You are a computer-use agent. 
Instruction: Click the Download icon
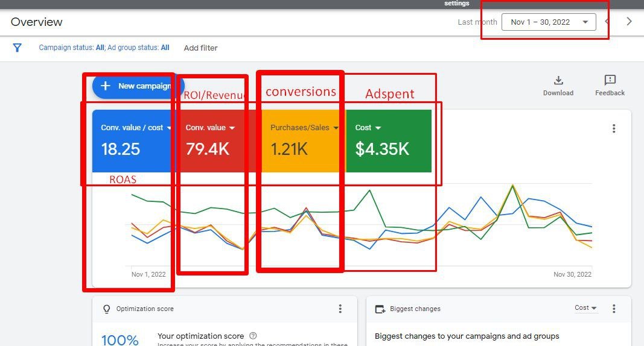tap(558, 81)
